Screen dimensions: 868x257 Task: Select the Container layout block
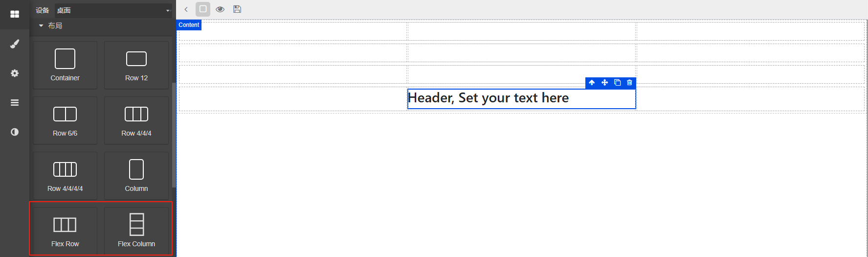65,65
